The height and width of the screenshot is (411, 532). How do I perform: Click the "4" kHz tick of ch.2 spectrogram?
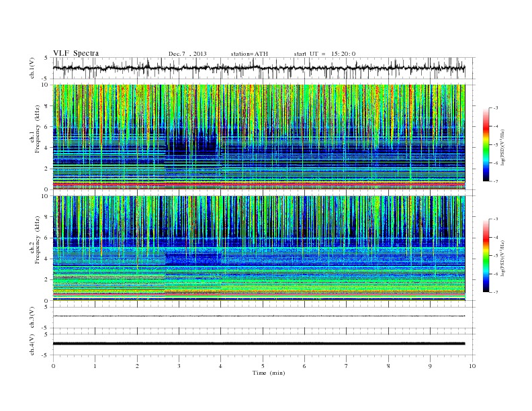click(47, 259)
